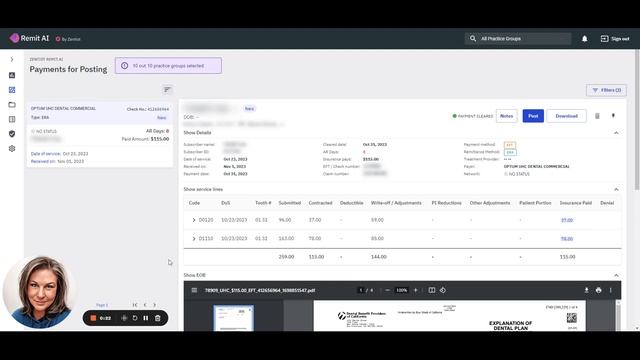640x360 pixels.
Task: Open the Filters button
Action: coord(606,90)
